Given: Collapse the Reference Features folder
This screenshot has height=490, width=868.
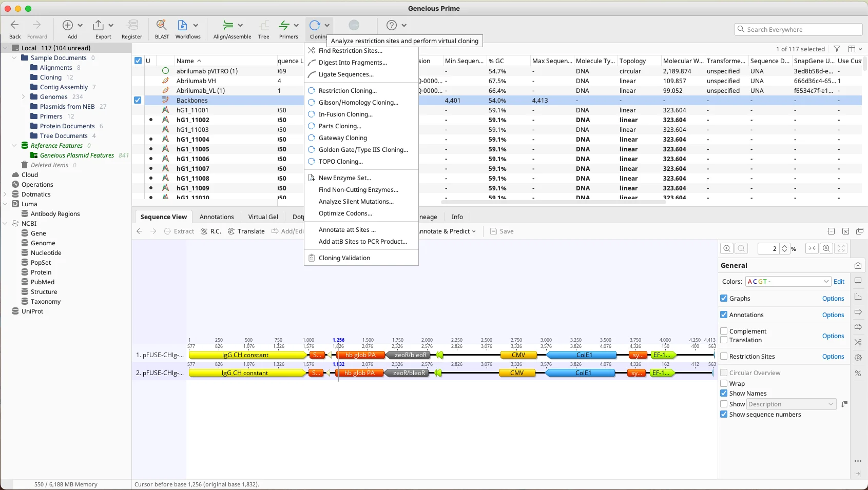Looking at the screenshot, I should pyautogui.click(x=14, y=145).
